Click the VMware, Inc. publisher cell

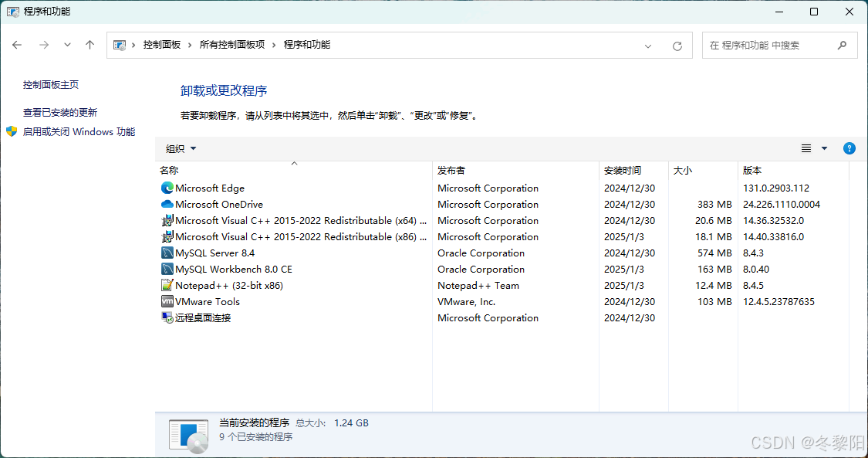pyautogui.click(x=466, y=301)
